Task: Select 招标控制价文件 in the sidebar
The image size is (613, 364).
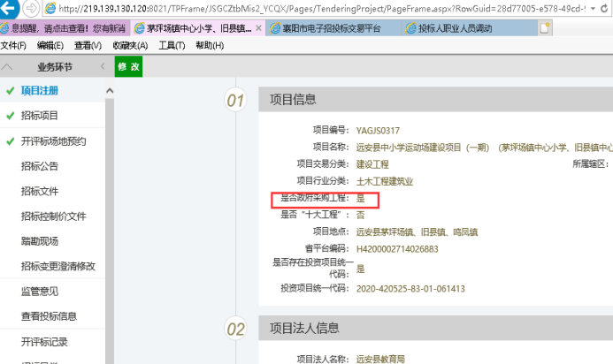Action: [53, 216]
